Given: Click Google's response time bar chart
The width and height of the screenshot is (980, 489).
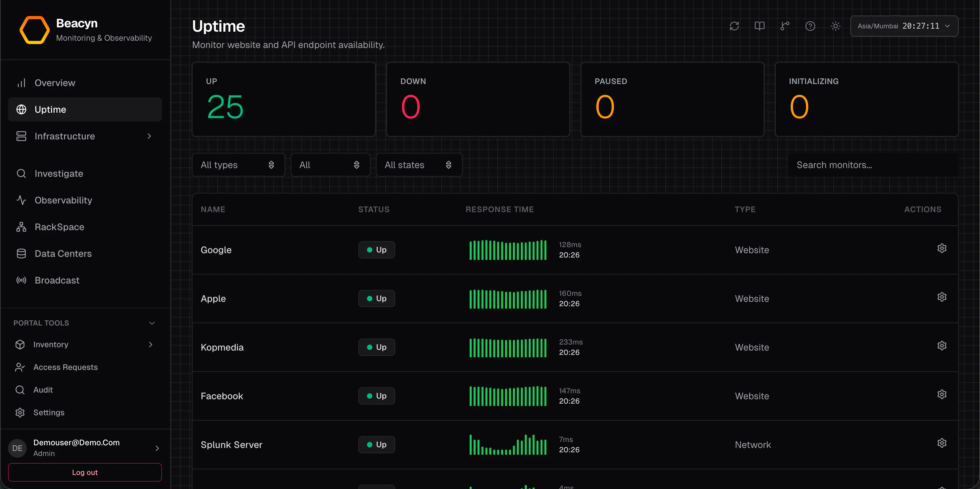Looking at the screenshot, I should [508, 250].
